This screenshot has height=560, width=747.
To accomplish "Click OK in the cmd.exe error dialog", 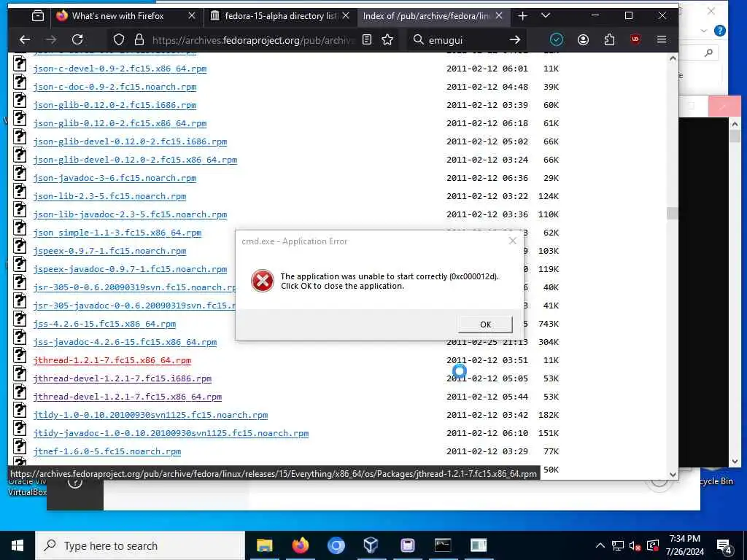I will tap(485, 324).
